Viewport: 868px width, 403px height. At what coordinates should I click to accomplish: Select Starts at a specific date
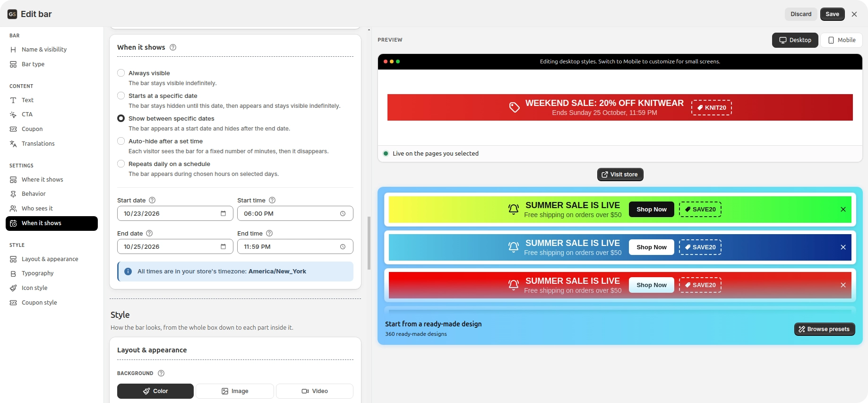point(121,96)
